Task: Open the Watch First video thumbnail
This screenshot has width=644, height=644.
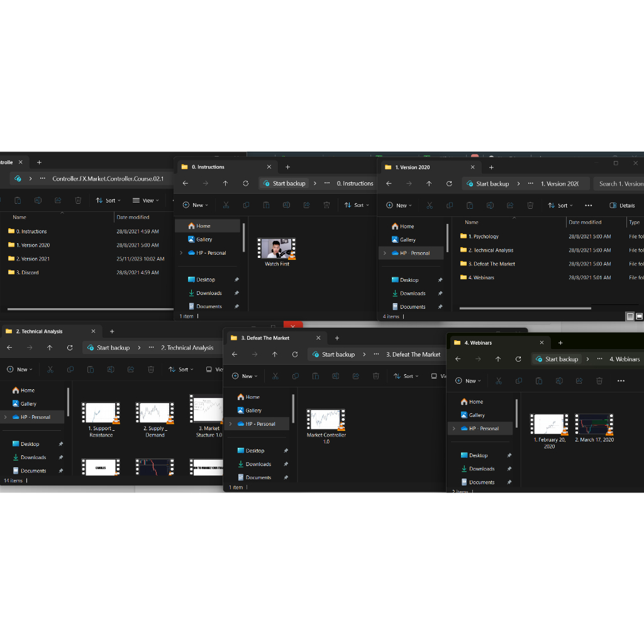Action: (276, 249)
